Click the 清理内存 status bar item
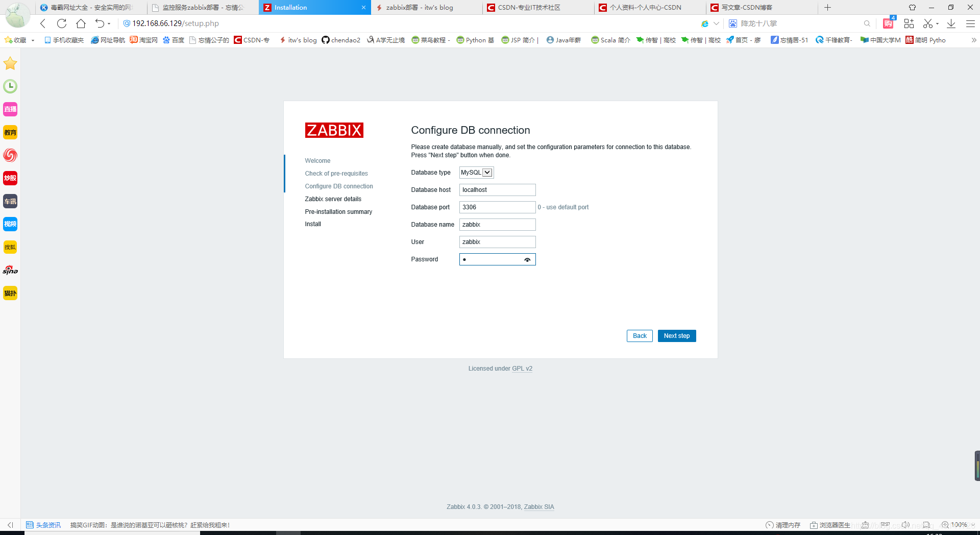The height and width of the screenshot is (535, 980). [783, 525]
